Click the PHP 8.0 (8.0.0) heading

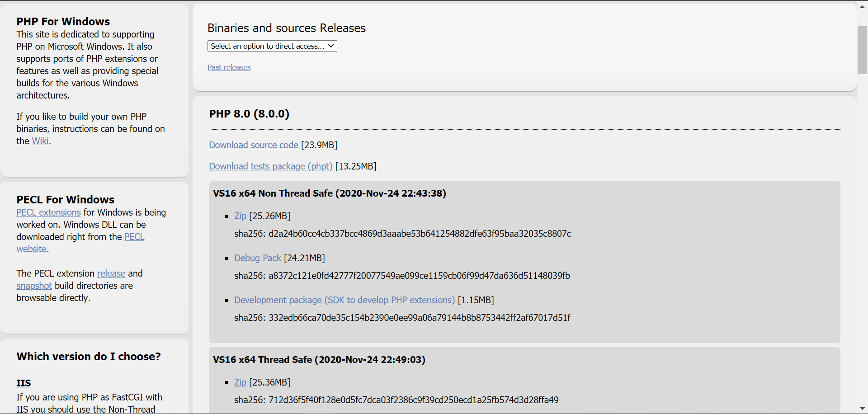(249, 114)
